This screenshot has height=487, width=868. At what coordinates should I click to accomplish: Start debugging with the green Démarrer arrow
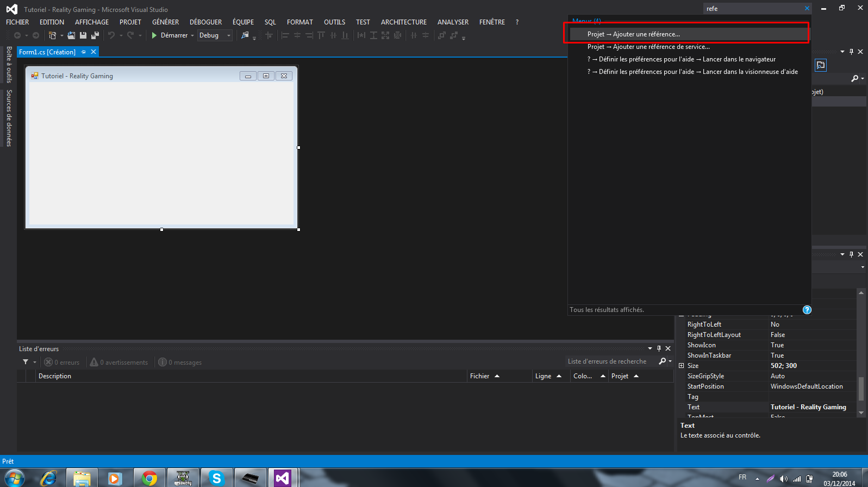click(154, 35)
